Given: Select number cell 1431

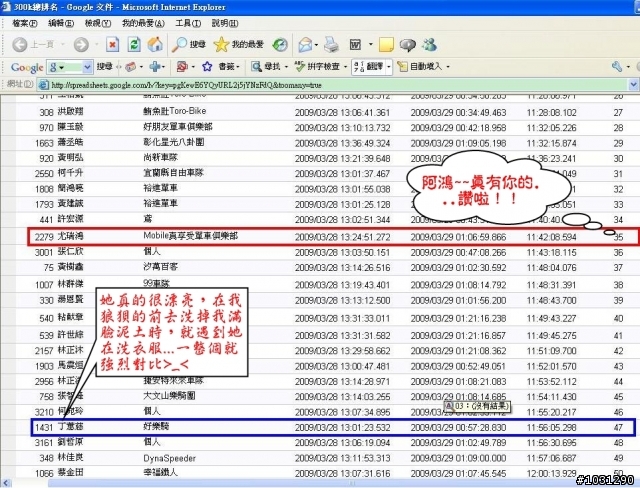Looking at the screenshot, I should tap(44, 428).
